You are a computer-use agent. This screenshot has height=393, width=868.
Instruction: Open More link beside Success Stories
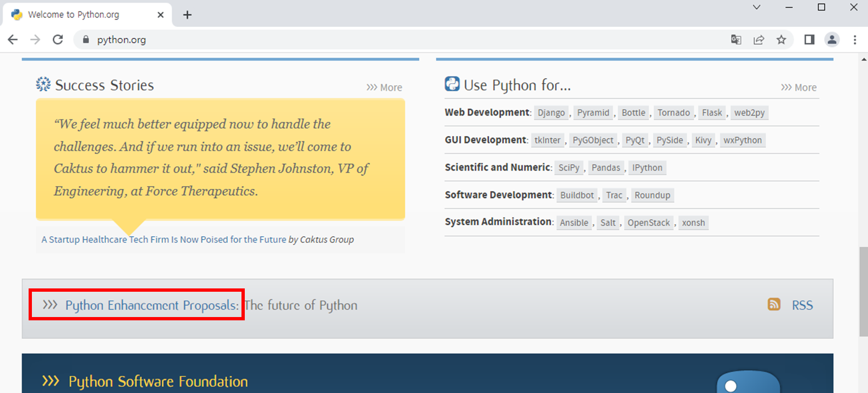[x=384, y=88]
